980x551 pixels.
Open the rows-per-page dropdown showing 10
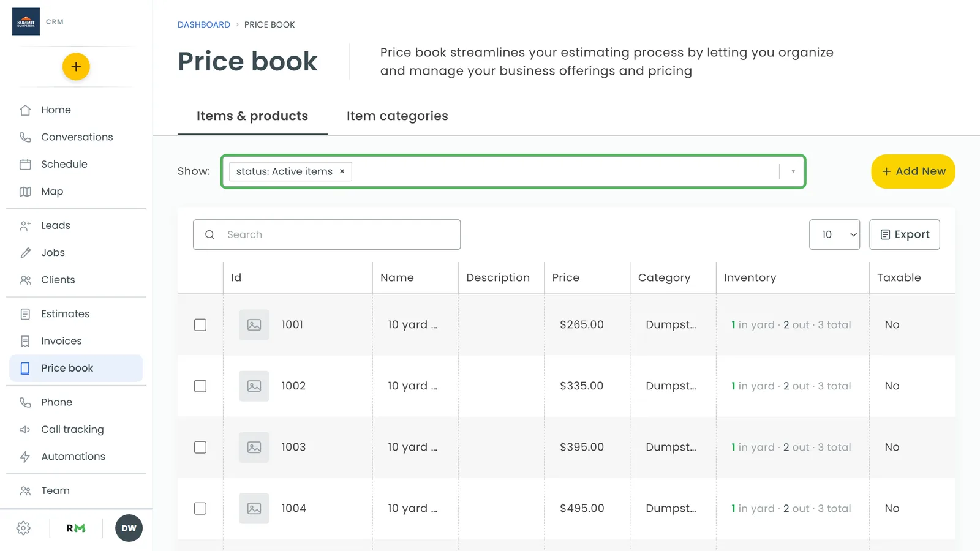pos(834,234)
